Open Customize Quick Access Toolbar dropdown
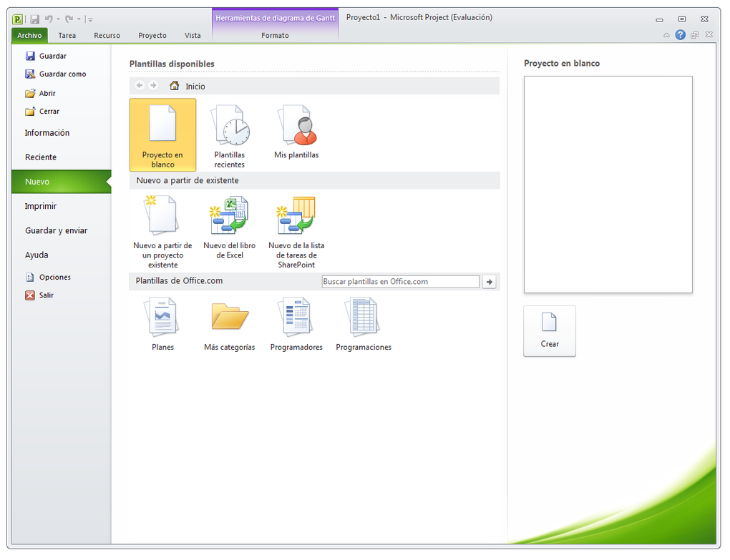The width and height of the screenshot is (730, 560). tap(90, 19)
